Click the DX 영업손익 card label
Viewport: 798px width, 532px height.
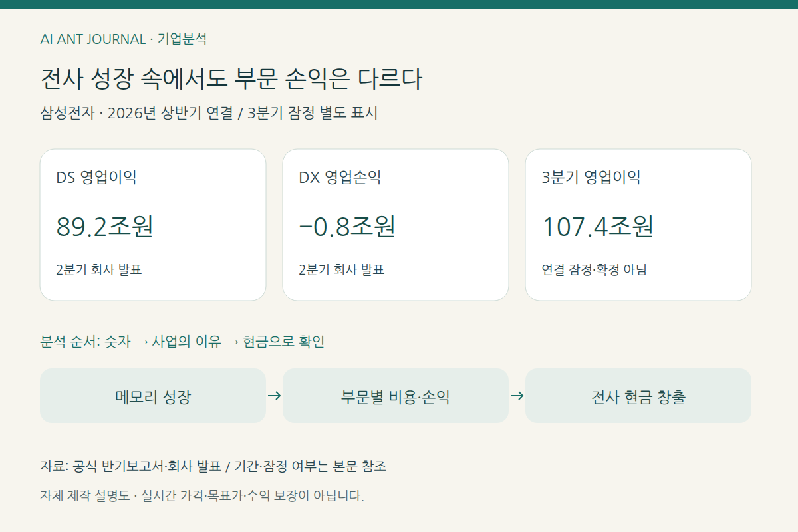pyautogui.click(x=340, y=178)
